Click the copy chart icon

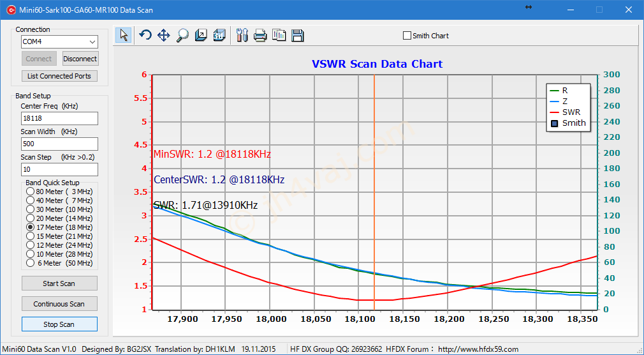[x=279, y=35]
